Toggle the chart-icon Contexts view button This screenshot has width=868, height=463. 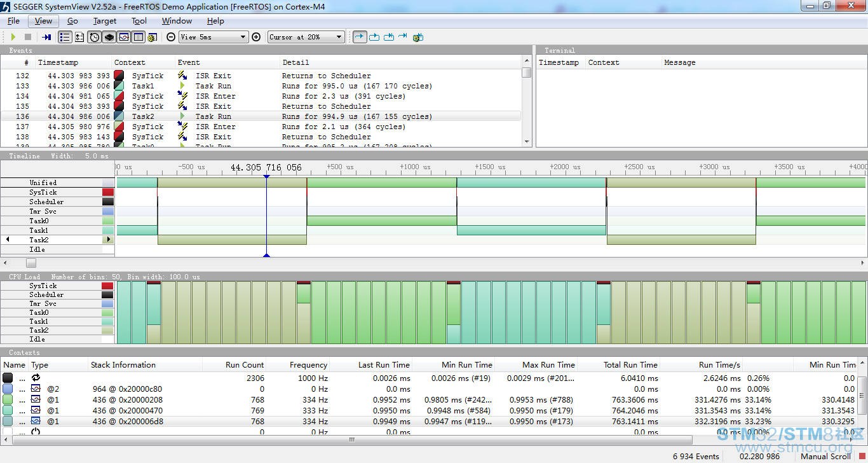click(124, 37)
